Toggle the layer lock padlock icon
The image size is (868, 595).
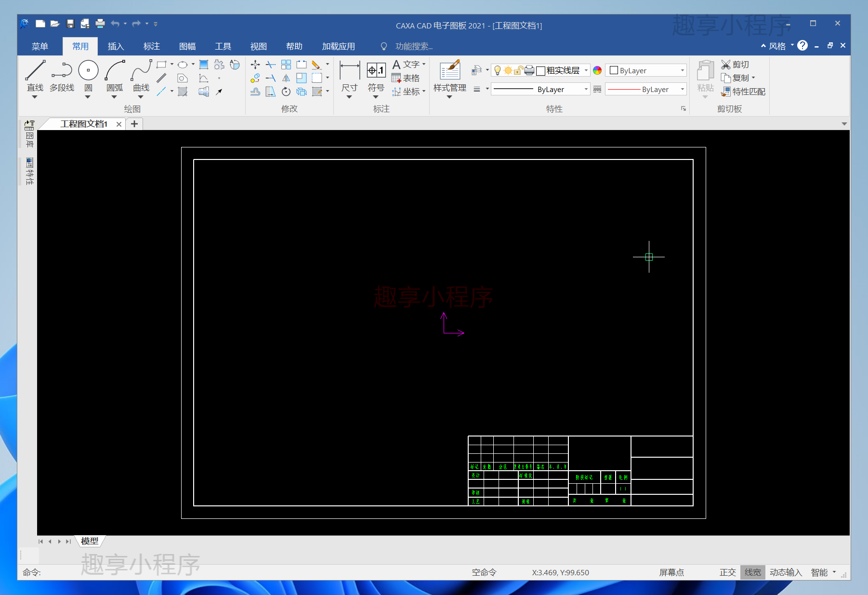tap(518, 70)
